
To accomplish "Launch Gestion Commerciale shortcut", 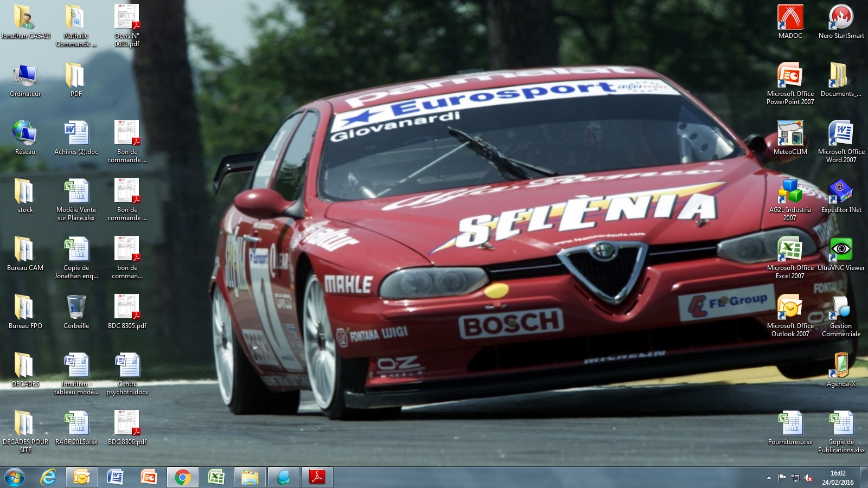I will pos(841,316).
